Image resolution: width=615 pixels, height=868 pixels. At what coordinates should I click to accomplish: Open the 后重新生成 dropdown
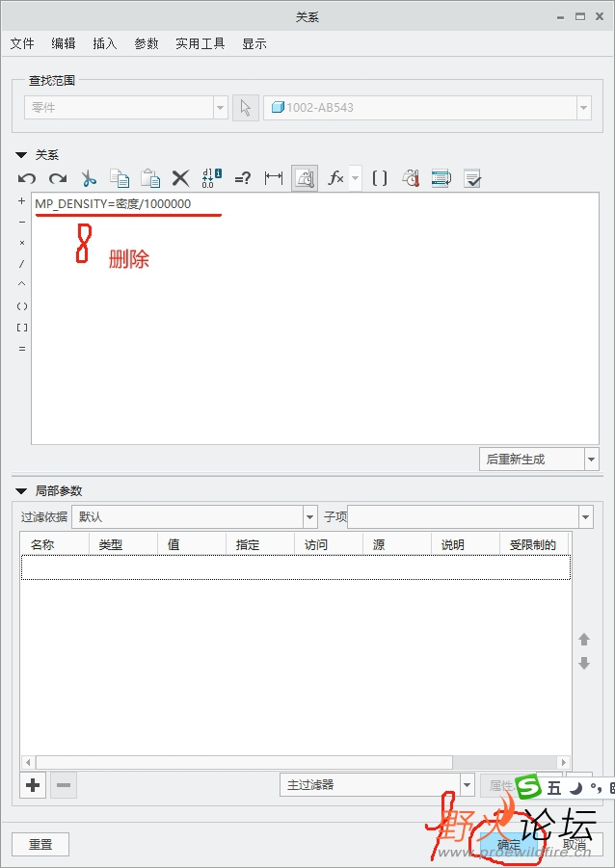pyautogui.click(x=539, y=460)
